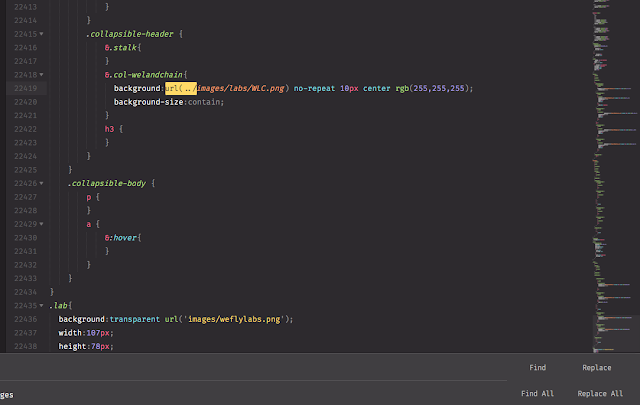Click '&:hover' selector text
640x405 pixels.
(120, 238)
